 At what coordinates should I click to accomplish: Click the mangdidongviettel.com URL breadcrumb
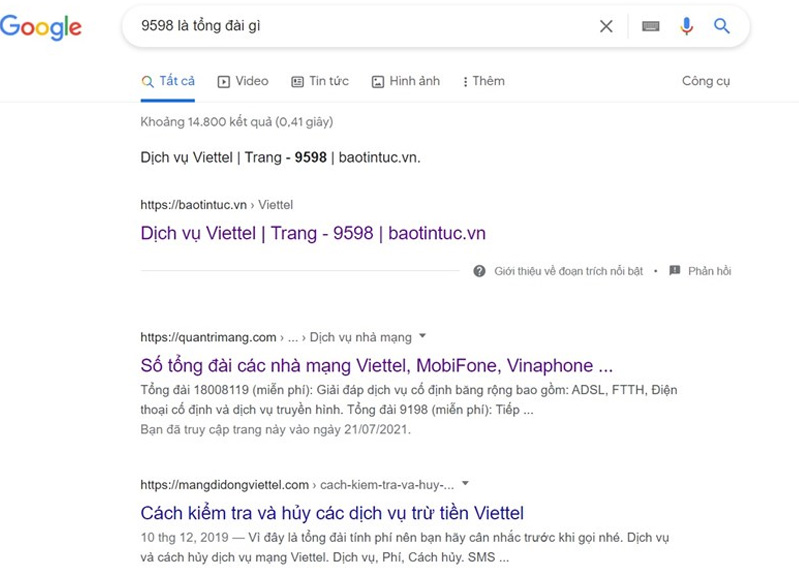point(297,485)
